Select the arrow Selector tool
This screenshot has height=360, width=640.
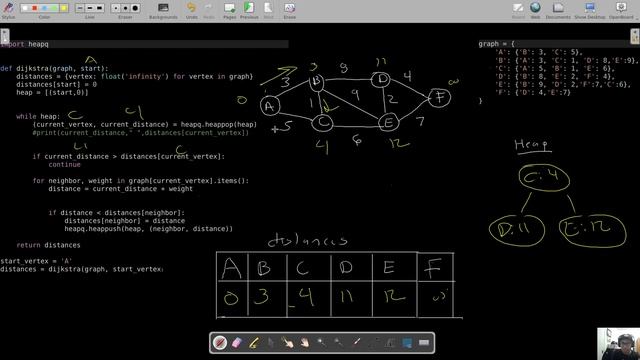pos(271,342)
